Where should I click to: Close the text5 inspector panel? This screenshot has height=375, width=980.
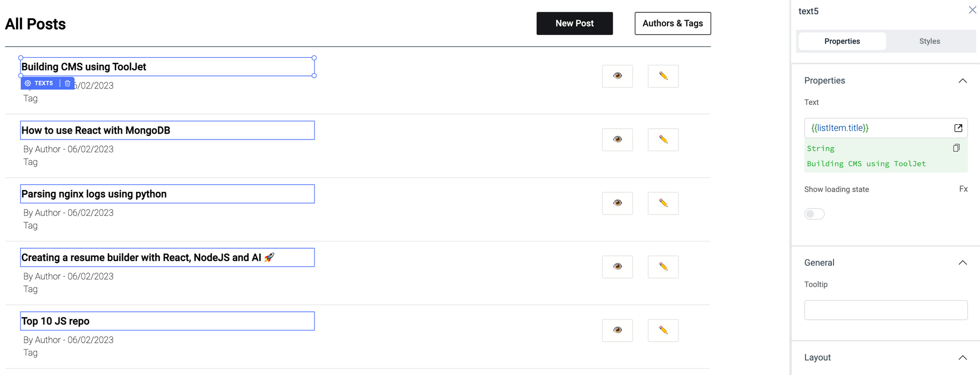[972, 10]
